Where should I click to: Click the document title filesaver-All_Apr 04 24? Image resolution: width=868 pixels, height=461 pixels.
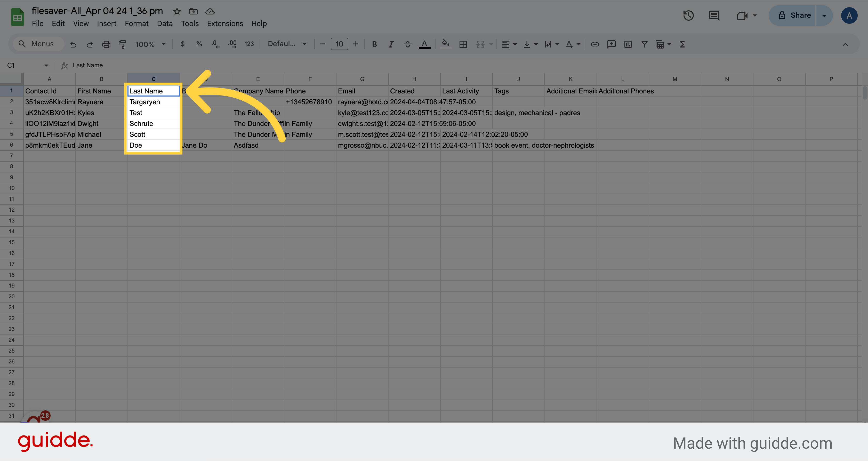97,11
